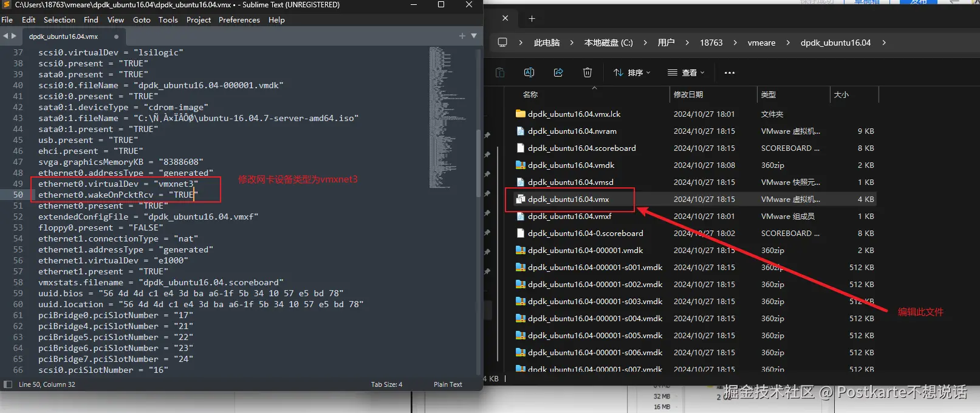Open the Find menu in Sublime Text

click(x=91, y=19)
